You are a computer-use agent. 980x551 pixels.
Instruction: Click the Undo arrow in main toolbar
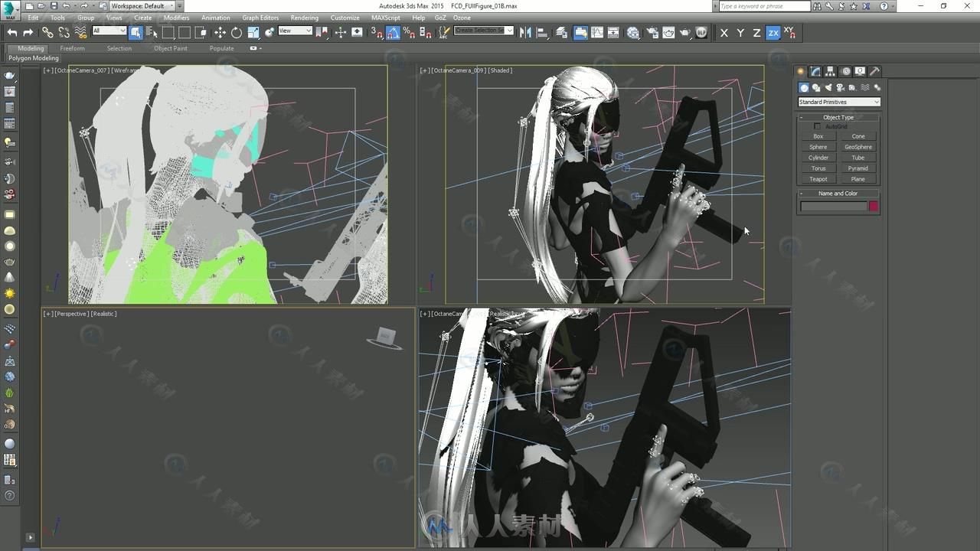click(12, 32)
